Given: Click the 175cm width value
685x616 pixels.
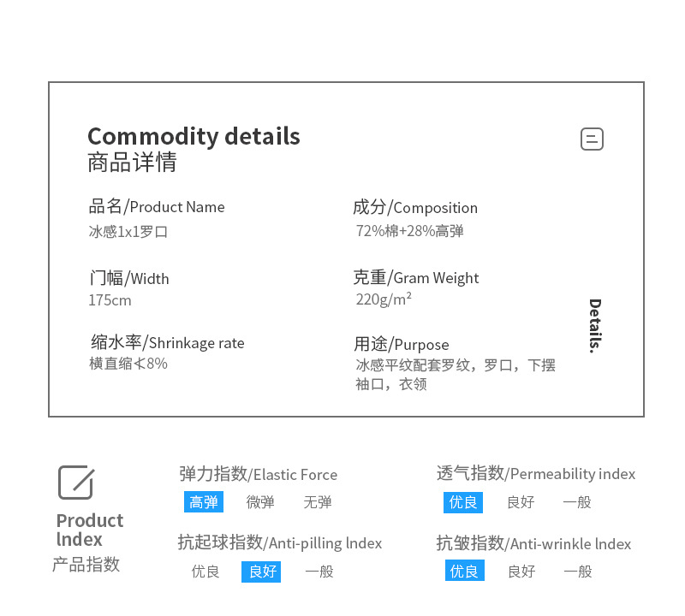Looking at the screenshot, I should click(x=110, y=300).
